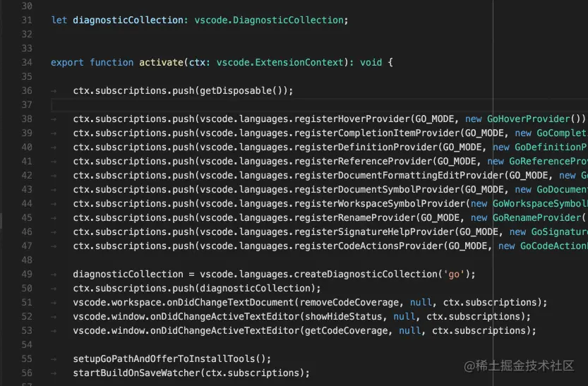Click 'registerDefinitionProvider' on line 40
The height and width of the screenshot is (386, 588).
pos(366,147)
